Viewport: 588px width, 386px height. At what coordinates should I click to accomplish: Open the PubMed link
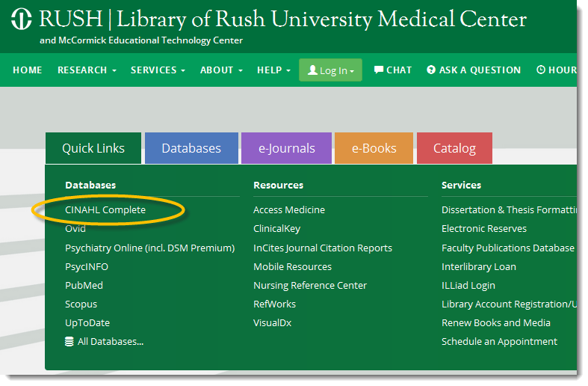click(84, 285)
